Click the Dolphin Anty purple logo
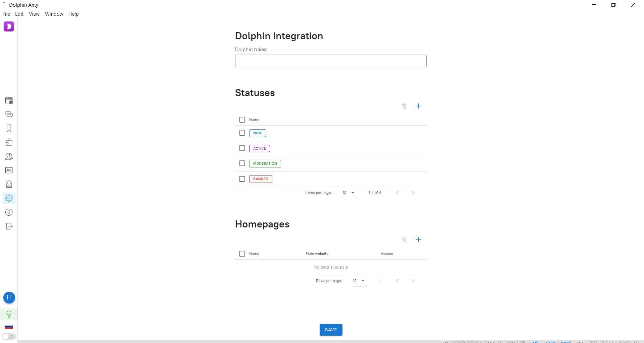644x343 pixels. (9, 26)
